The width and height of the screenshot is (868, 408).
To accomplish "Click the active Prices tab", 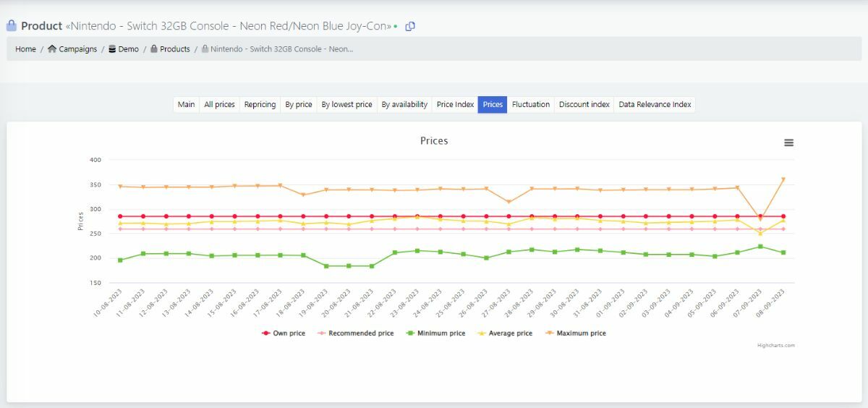I will click(493, 105).
